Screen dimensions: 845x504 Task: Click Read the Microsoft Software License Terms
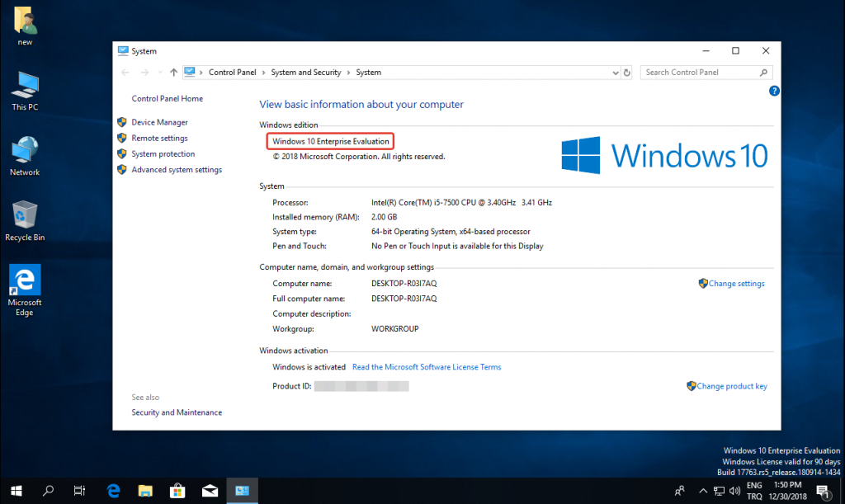pos(427,367)
